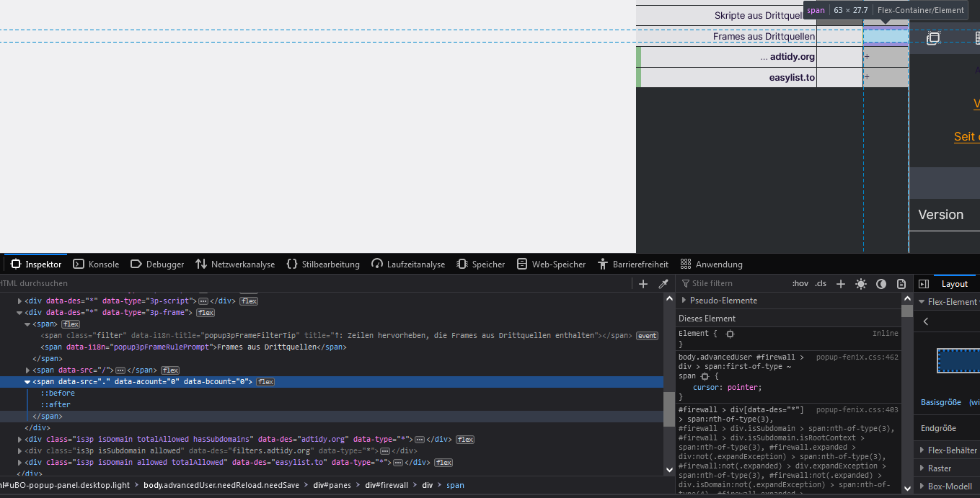
Task: Expand the div data-type="3p-script" node
Action: 20,301
